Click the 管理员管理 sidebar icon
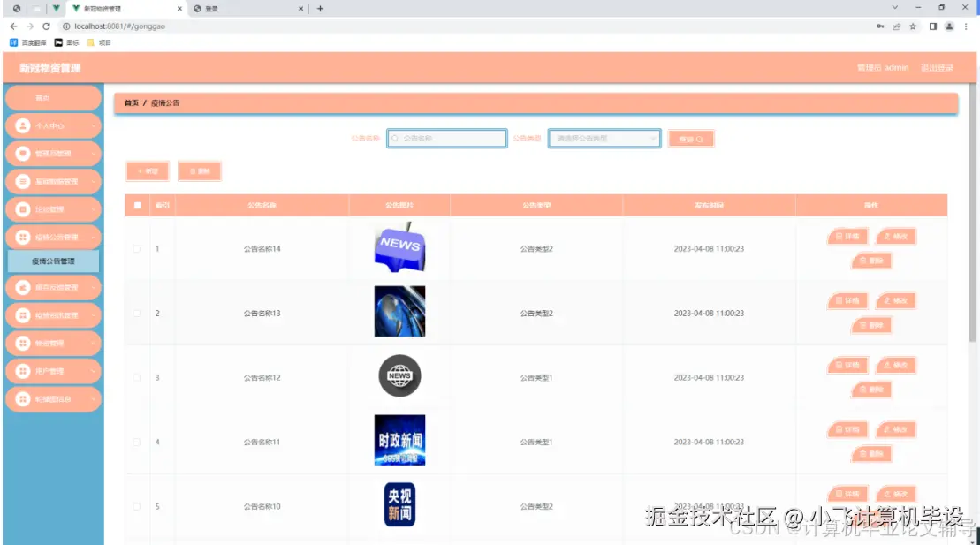Screen dimensions: 980x545 point(23,153)
